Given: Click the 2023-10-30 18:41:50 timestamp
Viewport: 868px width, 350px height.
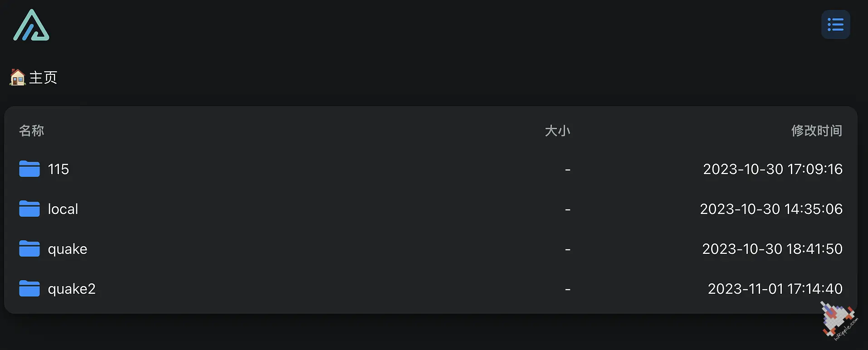Looking at the screenshot, I should click(772, 249).
